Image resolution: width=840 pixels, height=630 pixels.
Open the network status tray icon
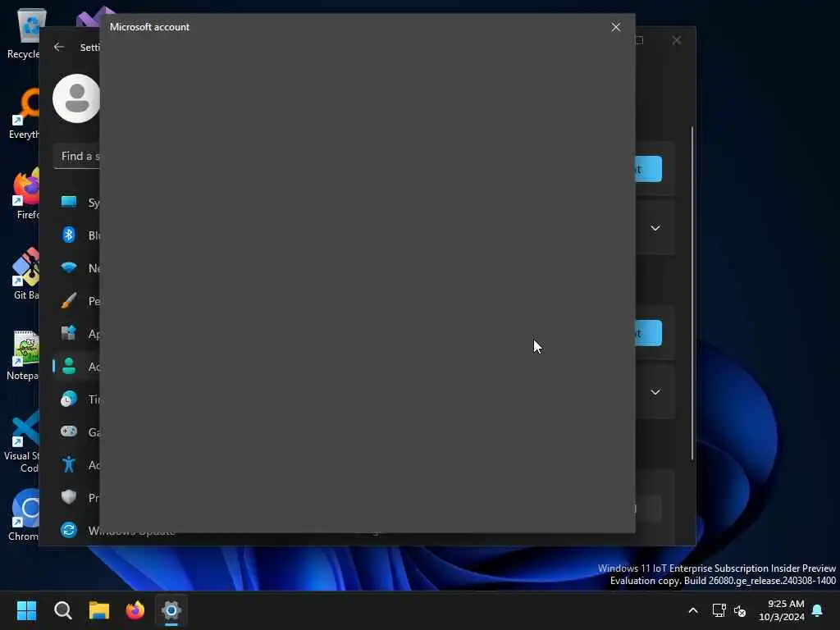click(x=719, y=610)
